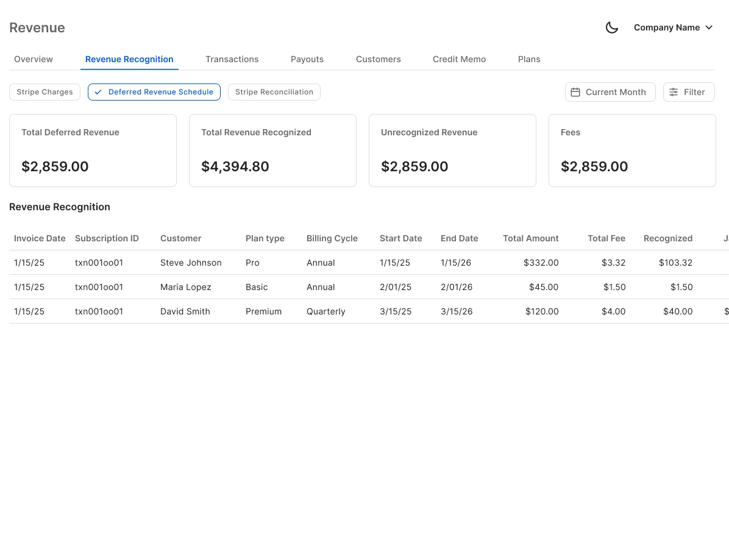Open the Transactions tab
The height and width of the screenshot is (560, 729).
232,60
